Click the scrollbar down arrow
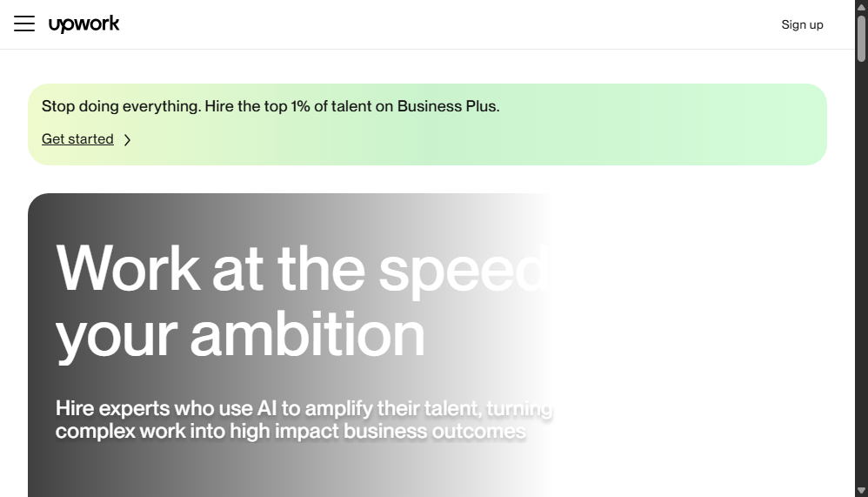 [x=861, y=490]
